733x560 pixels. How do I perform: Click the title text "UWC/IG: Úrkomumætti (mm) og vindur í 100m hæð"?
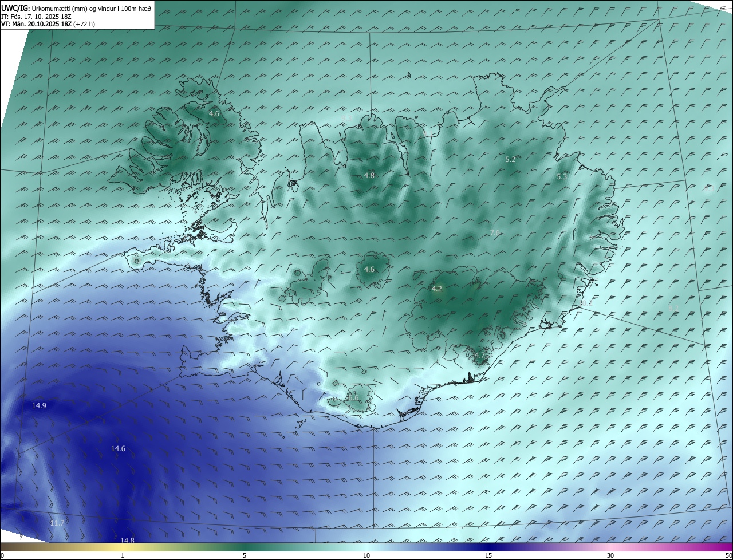tap(76, 8)
